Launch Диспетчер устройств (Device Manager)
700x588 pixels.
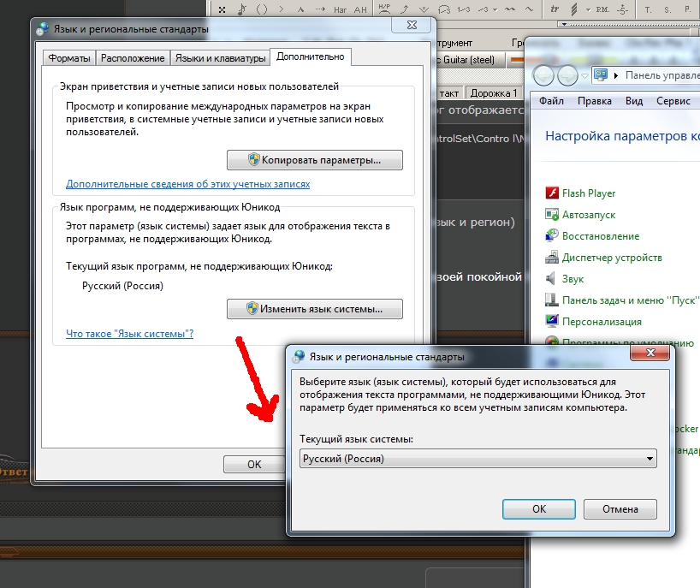[x=553, y=258]
